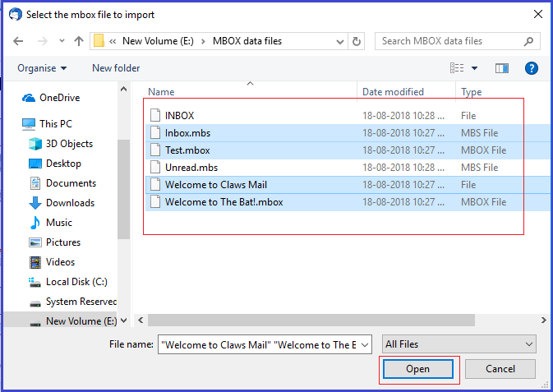Click the Videos film icon
Image resolution: width=553 pixels, height=392 pixels.
[x=35, y=262]
